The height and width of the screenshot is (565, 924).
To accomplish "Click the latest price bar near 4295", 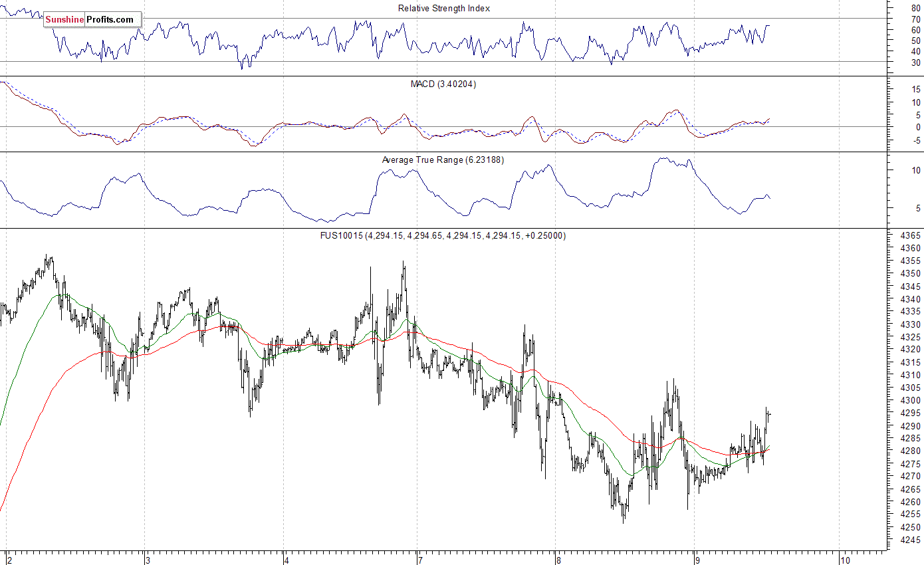I will click(769, 414).
